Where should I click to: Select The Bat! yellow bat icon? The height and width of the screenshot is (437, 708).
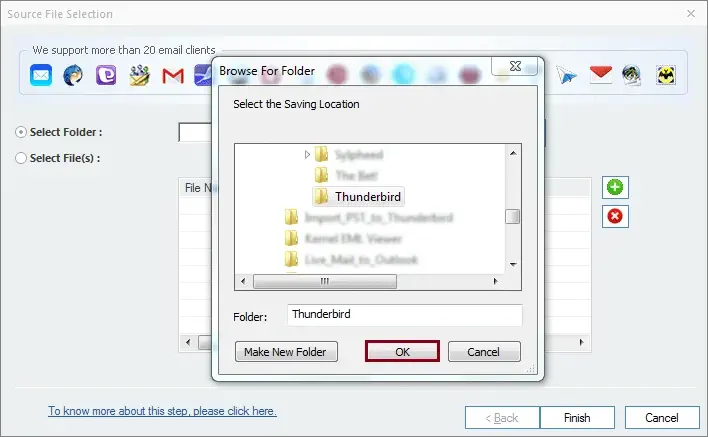[666, 75]
